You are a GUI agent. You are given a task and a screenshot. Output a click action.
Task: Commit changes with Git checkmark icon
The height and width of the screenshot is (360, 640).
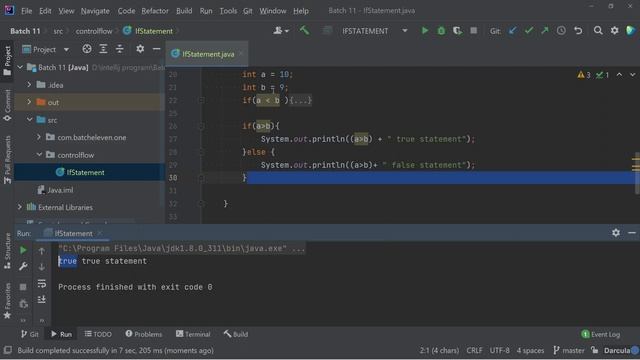[x=529, y=31]
